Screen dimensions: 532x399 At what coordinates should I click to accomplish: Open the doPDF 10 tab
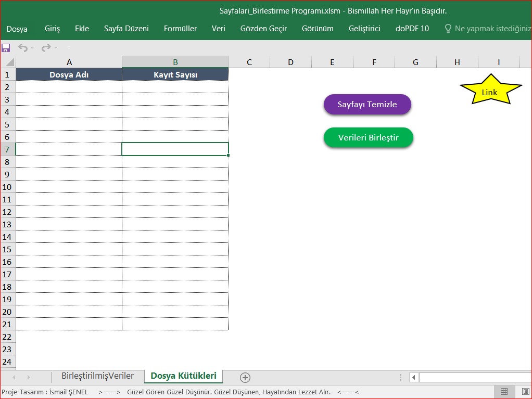[412, 29]
